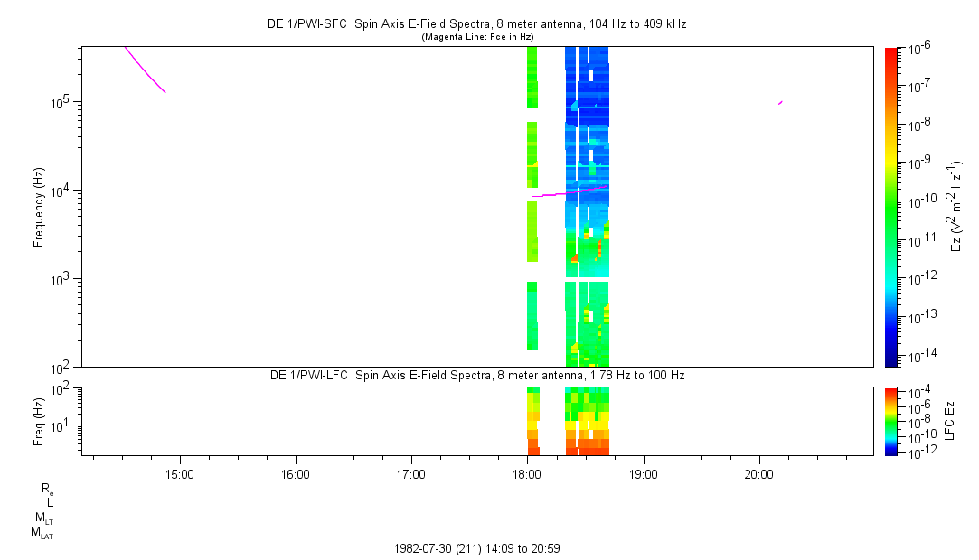The height and width of the screenshot is (560, 979).
Task: Click the 16:00 time axis tick label
Action: coord(296,473)
